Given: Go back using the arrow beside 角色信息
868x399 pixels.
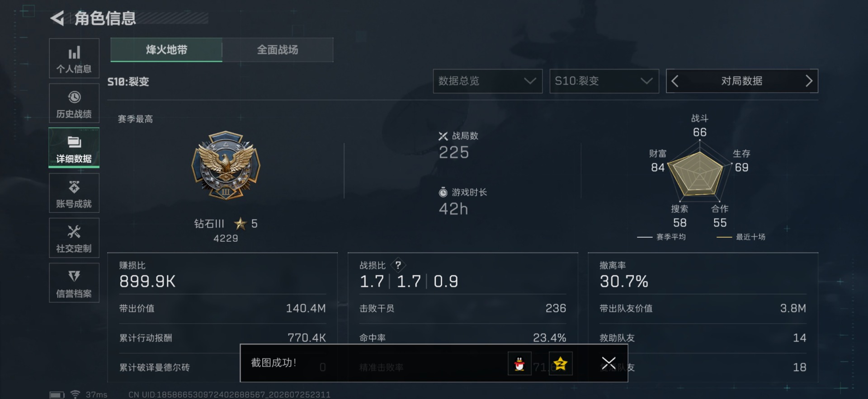Looking at the screenshot, I should [x=57, y=19].
